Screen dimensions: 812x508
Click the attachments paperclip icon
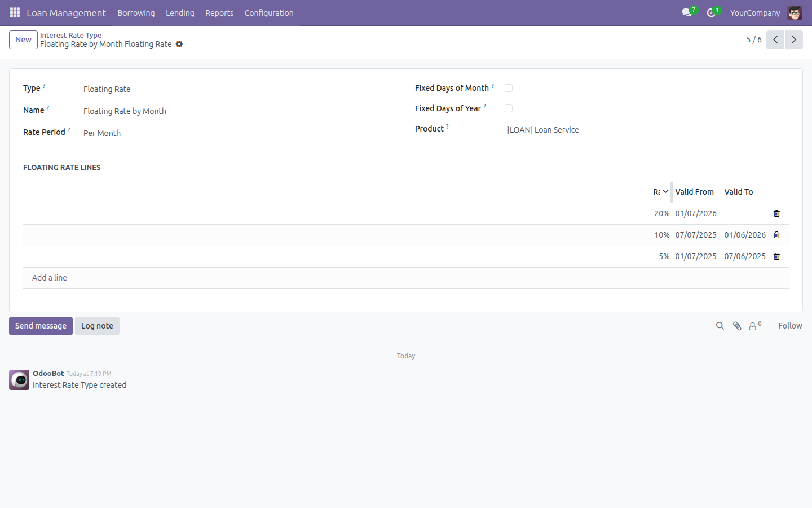pyautogui.click(x=737, y=326)
